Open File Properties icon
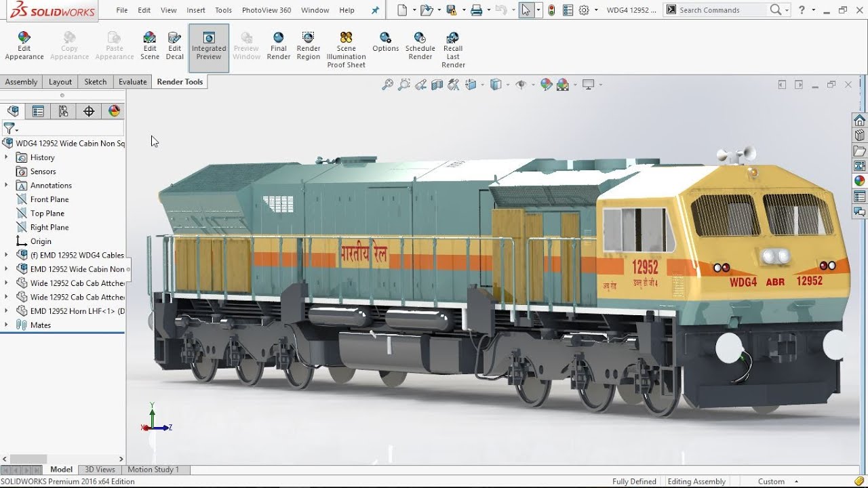Screen dimensions: 868x488 (x=568, y=10)
